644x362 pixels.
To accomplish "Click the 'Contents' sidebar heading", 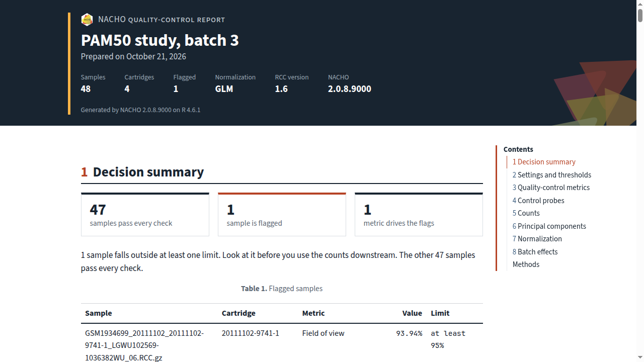I will coord(518,149).
